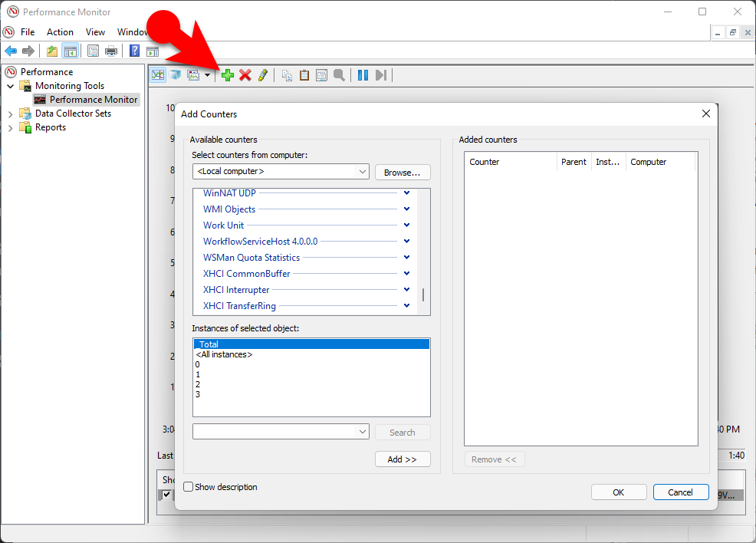756x543 pixels.
Task: Click the Print toolbar icon
Action: pyautogui.click(x=111, y=51)
